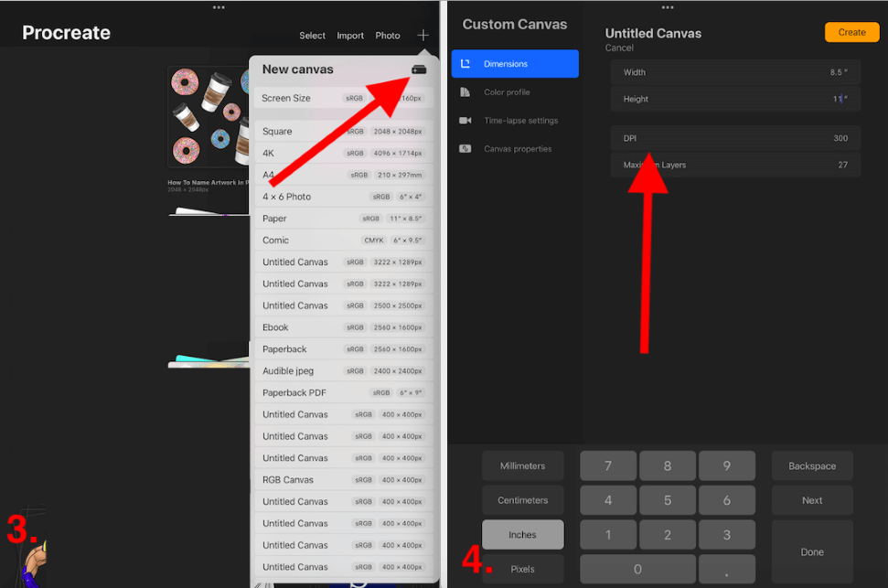Select the DPI field
Image resolution: width=888 pixels, height=588 pixels.
click(x=735, y=138)
